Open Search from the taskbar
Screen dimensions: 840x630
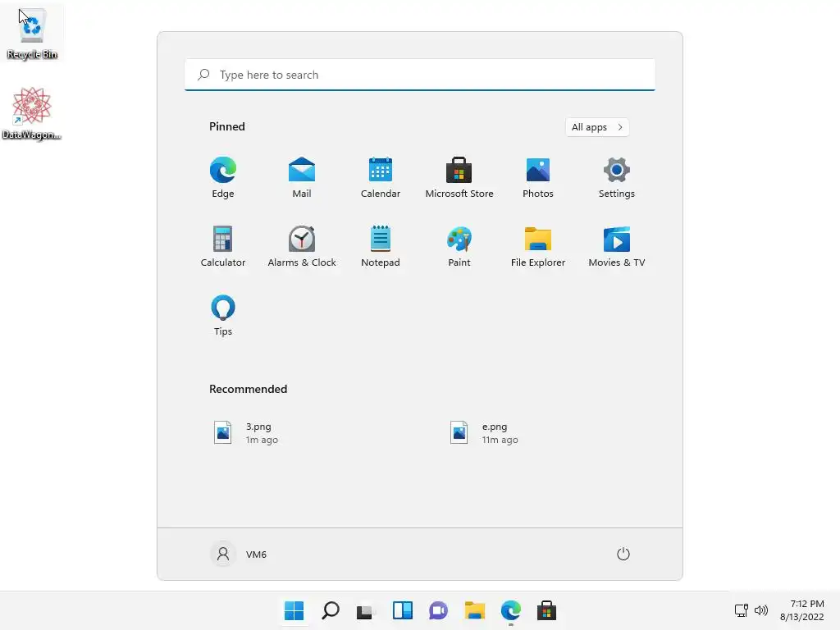tap(331, 610)
